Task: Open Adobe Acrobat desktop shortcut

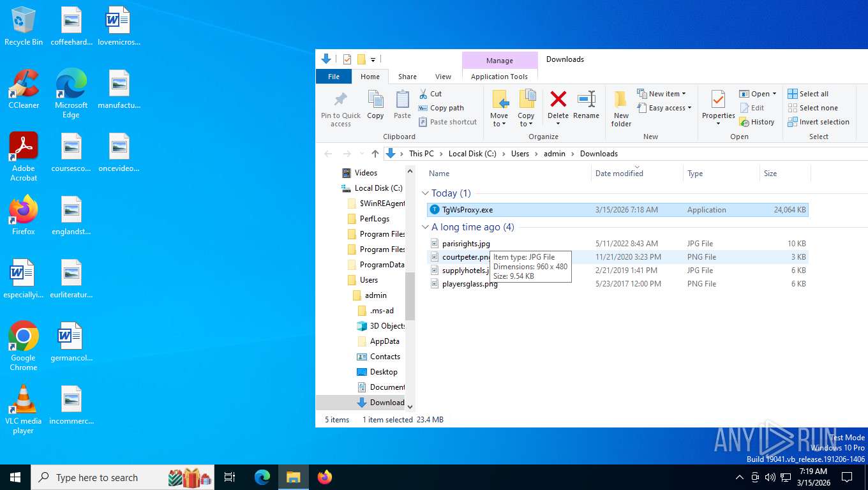Action: click(24, 157)
